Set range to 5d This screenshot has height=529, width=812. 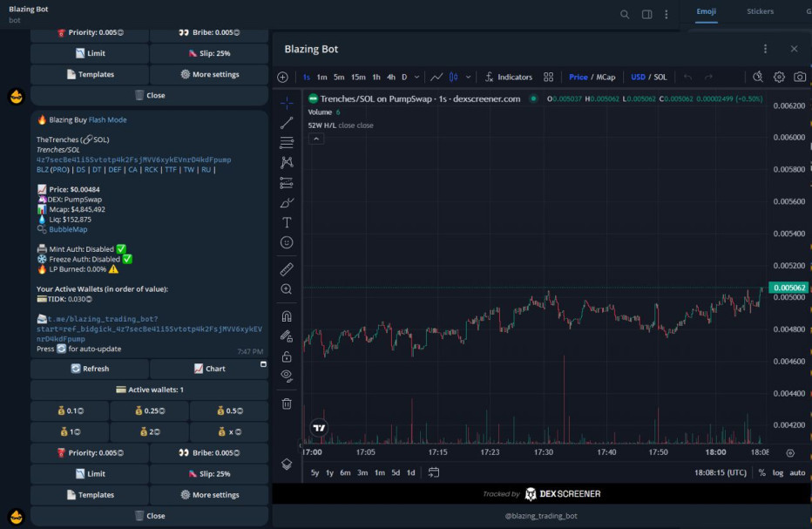pos(396,472)
